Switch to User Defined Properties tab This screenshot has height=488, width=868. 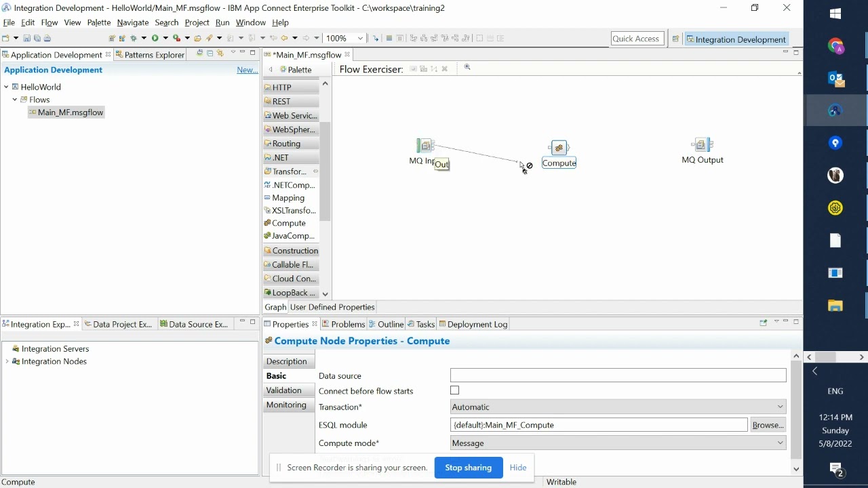[x=332, y=307]
